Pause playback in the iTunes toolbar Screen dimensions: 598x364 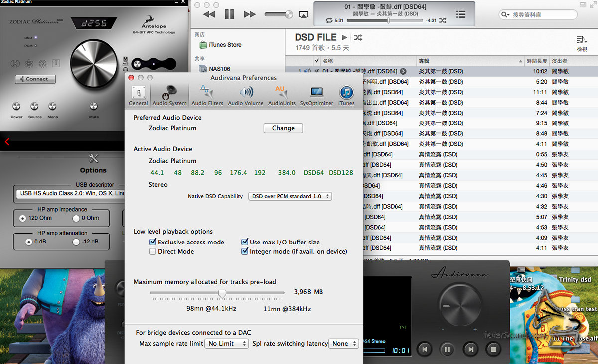(x=229, y=14)
